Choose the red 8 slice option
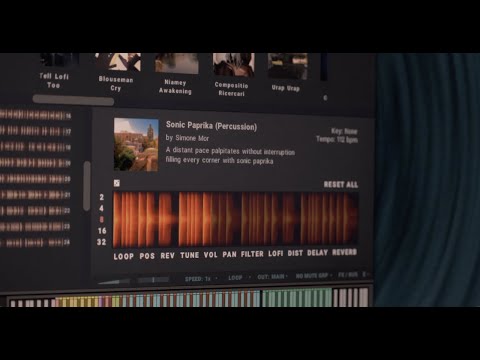This screenshot has height=360, width=480. pos(102,219)
